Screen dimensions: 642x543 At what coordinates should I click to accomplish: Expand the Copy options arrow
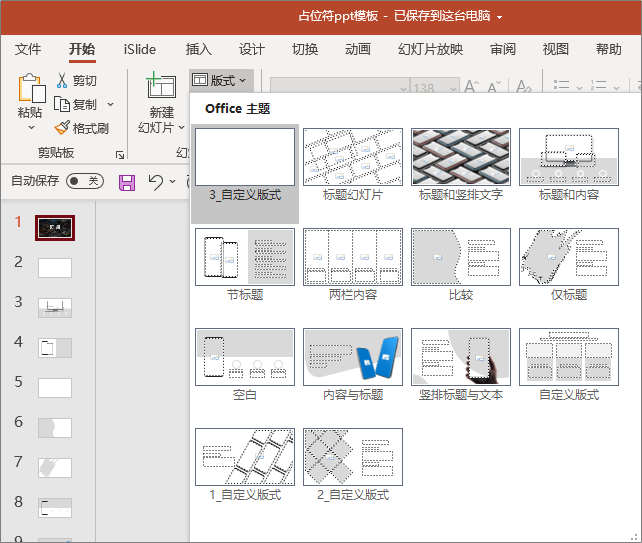point(110,104)
